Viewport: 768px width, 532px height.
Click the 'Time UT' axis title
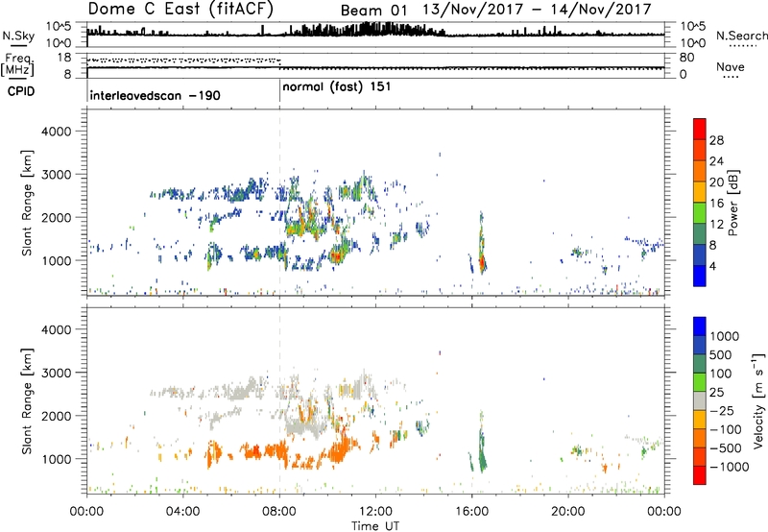[375, 526]
